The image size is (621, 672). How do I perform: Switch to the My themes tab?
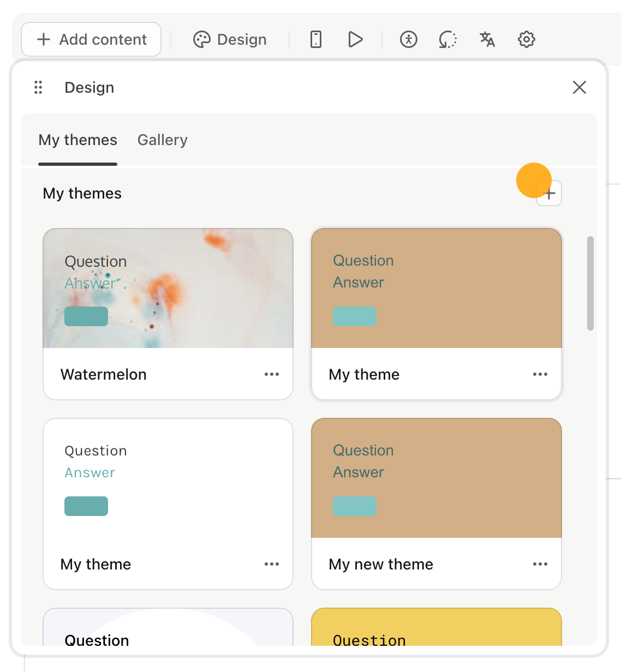coord(77,140)
